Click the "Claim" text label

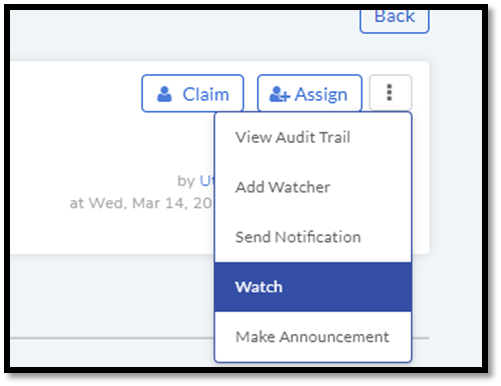pyautogui.click(x=206, y=94)
